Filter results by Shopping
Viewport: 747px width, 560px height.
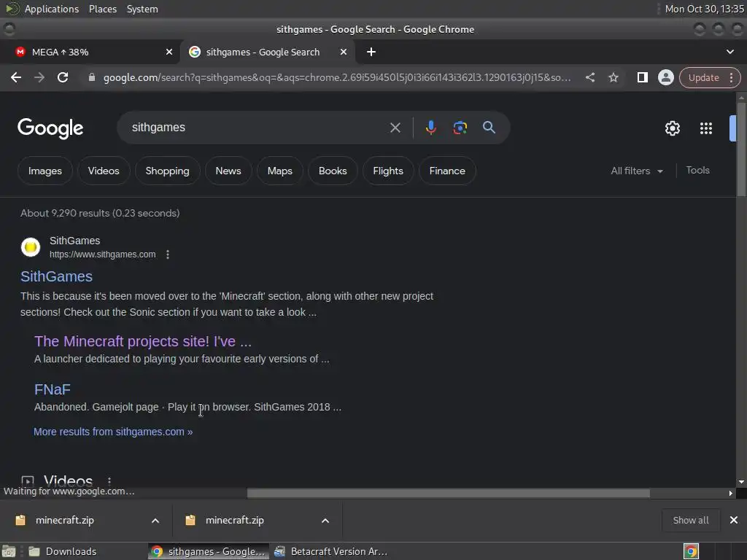(x=167, y=171)
